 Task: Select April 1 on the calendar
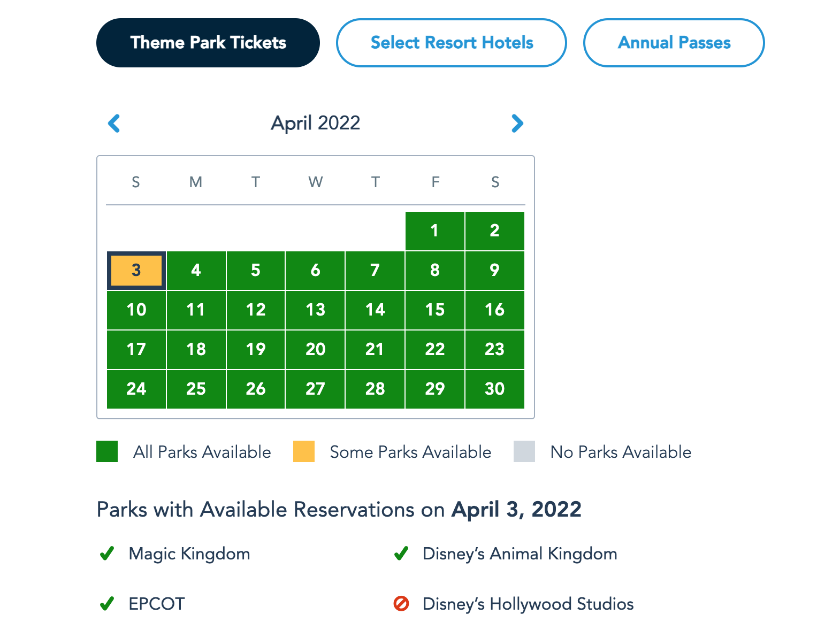pos(435,231)
